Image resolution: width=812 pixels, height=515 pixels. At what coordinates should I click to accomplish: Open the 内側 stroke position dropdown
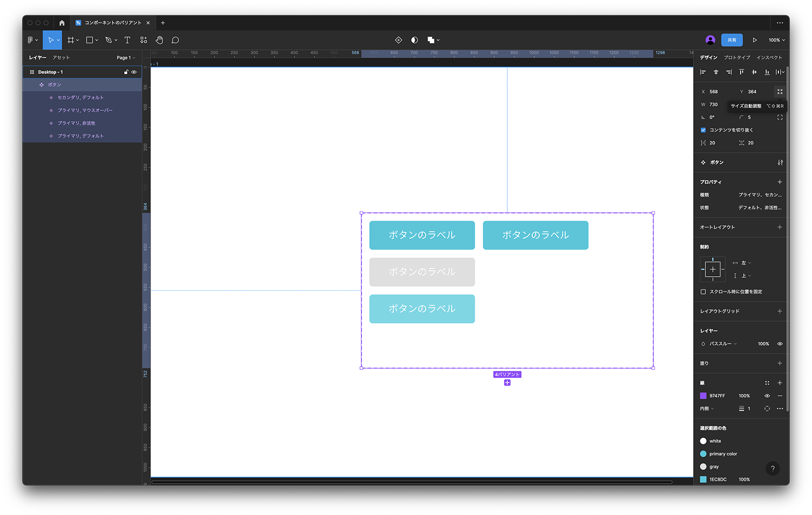[707, 409]
